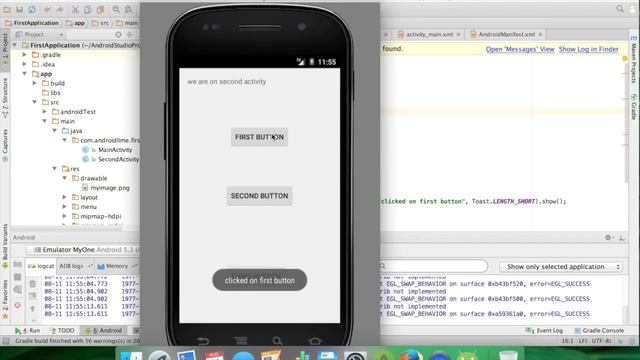Open the TODO tool window tab
The height and width of the screenshot is (360, 640).
tap(62, 331)
